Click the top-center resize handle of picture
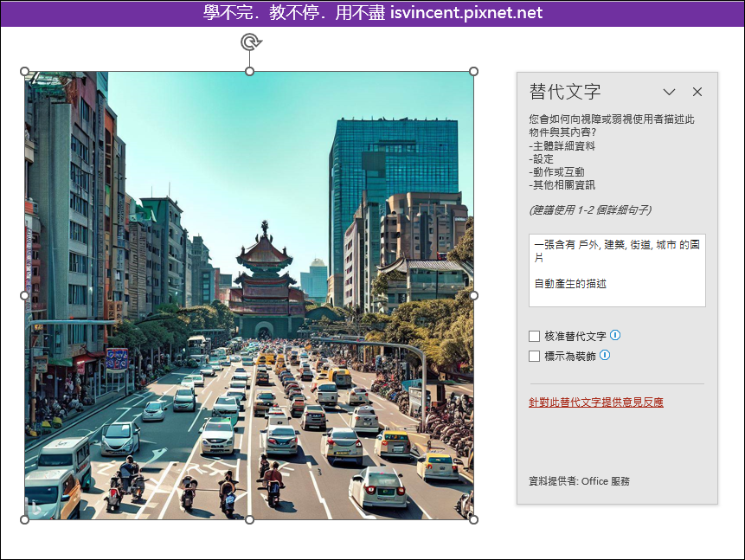Image resolution: width=745 pixels, height=560 pixels. (x=249, y=71)
